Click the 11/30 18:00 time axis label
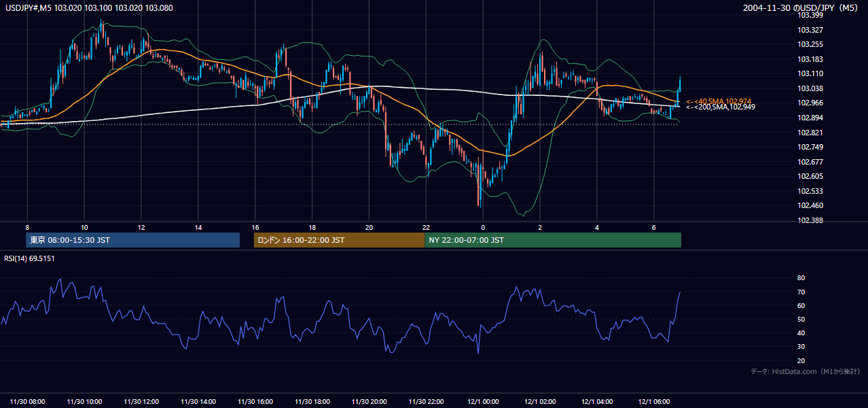 [x=312, y=401]
